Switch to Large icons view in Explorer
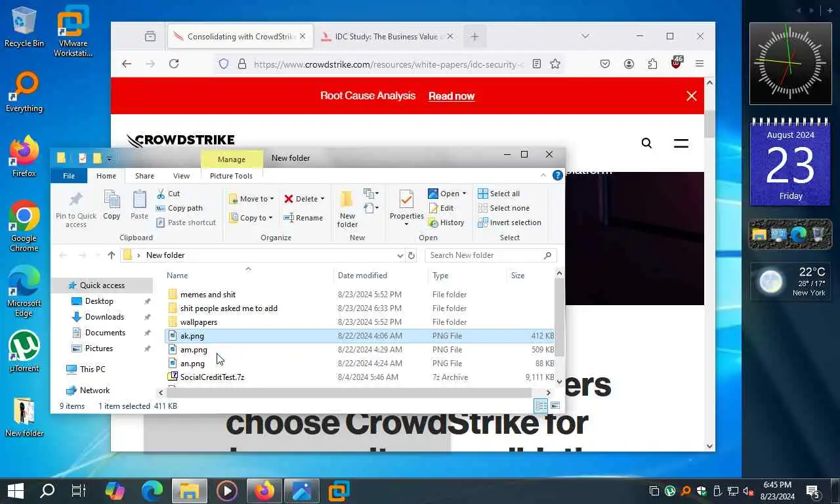 pos(555,406)
